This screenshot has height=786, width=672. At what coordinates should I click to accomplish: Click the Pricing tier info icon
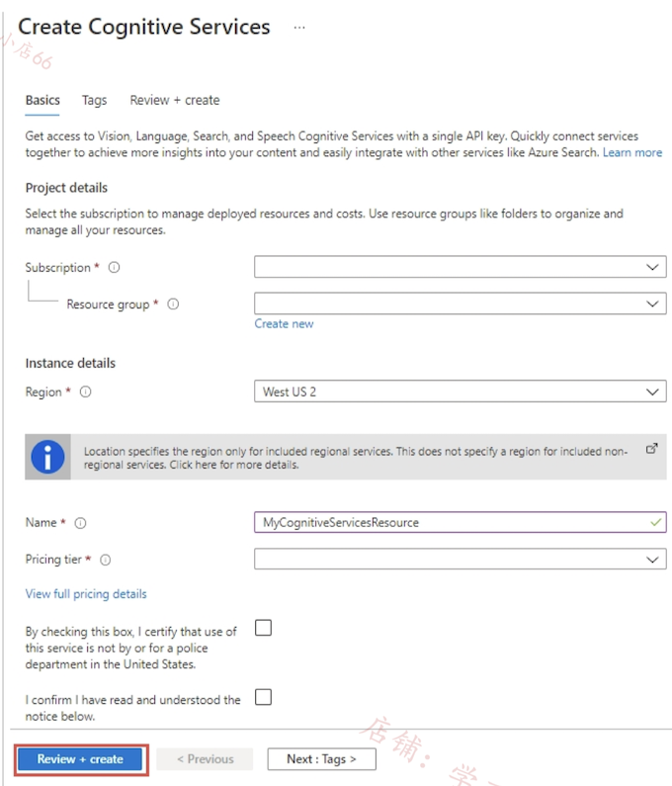(105, 560)
